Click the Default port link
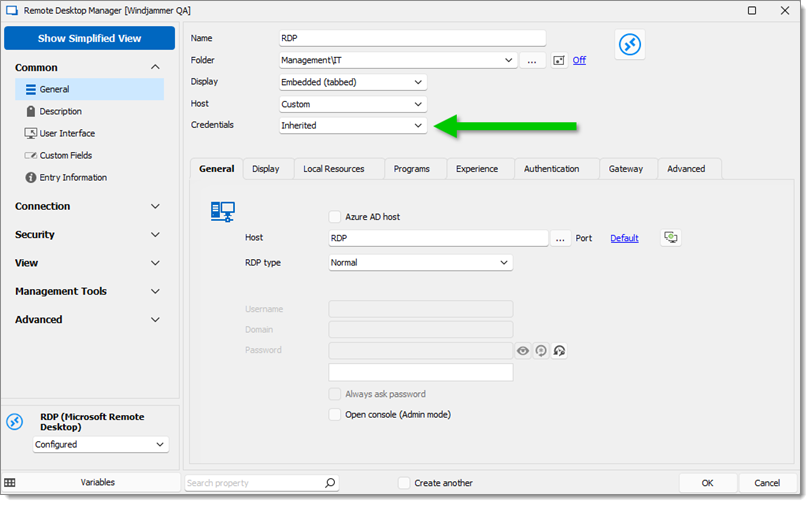The height and width of the screenshot is (505, 811). pyautogui.click(x=624, y=239)
